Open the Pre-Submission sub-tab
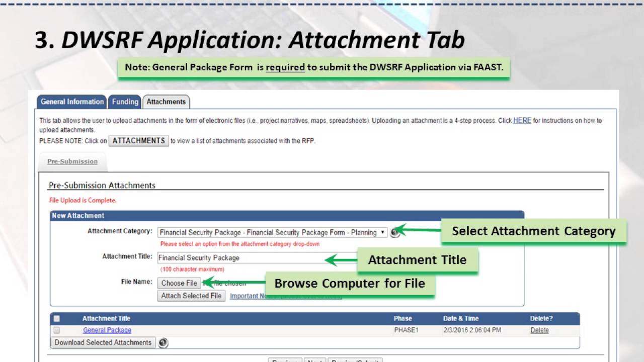 pyautogui.click(x=72, y=161)
